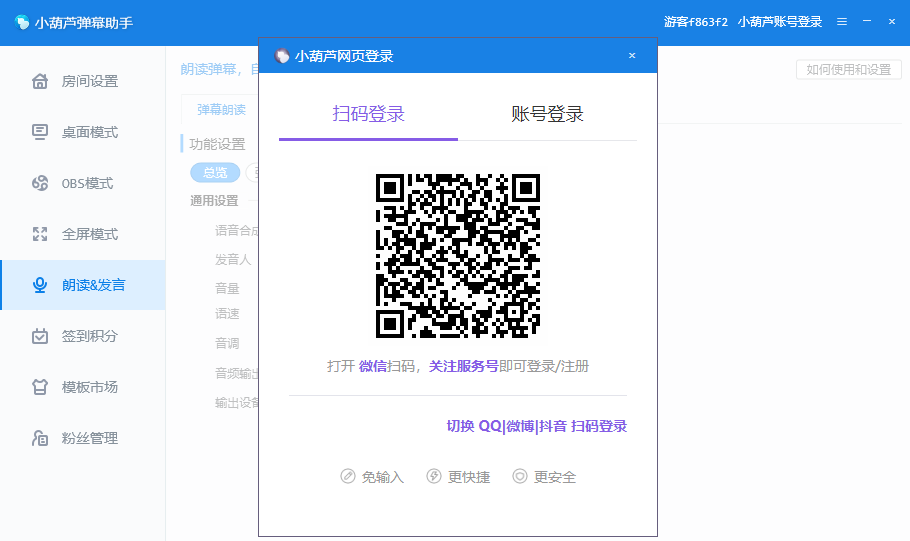Click the 游客f863f2 guest username
The height and width of the screenshot is (541, 910).
coord(695,22)
